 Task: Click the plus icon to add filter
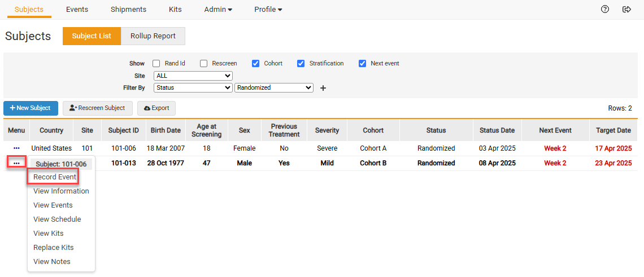click(x=323, y=88)
